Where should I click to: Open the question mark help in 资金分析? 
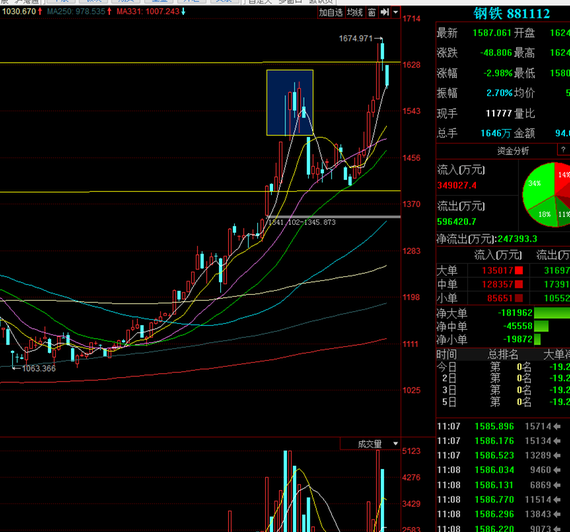coord(563,150)
